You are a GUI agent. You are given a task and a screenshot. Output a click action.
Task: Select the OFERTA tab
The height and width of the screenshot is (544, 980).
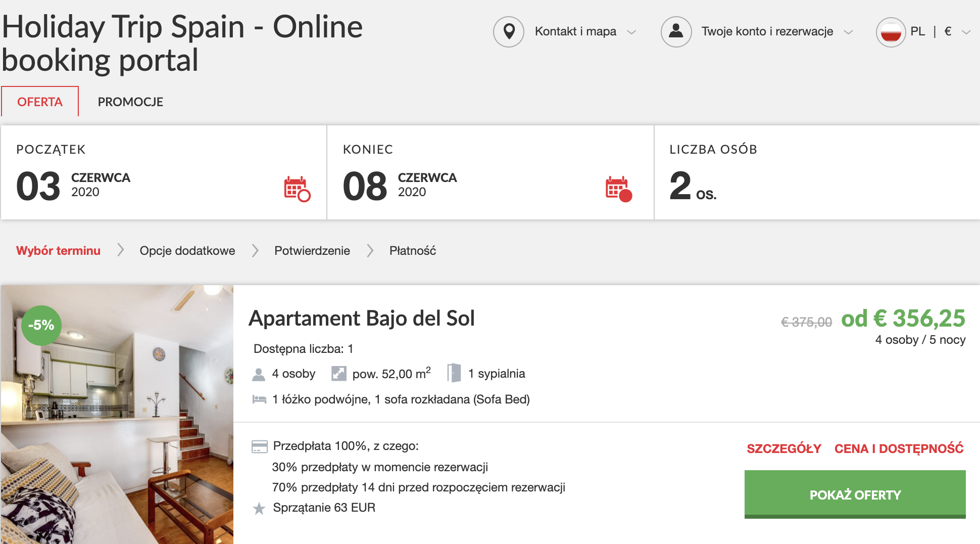click(40, 102)
